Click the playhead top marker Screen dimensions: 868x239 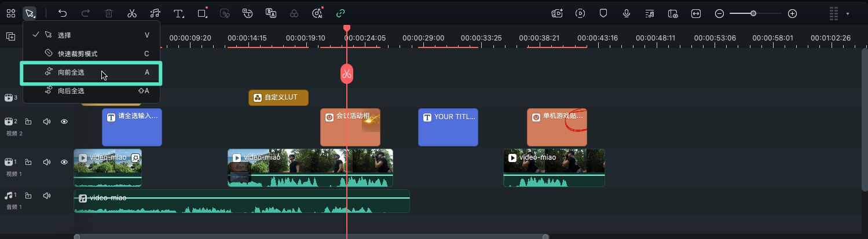coord(346,27)
